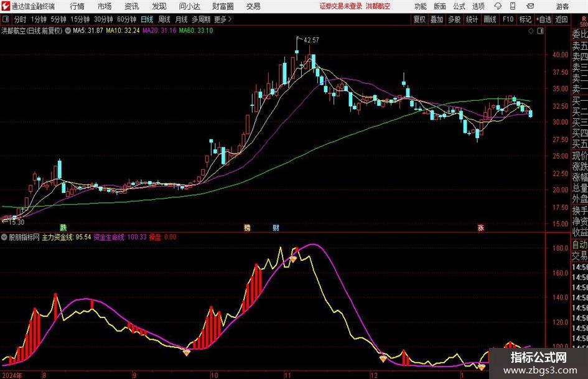The width and height of the screenshot is (588, 379).
Task: Click the 叠加 overlay button
Action: (437, 19)
